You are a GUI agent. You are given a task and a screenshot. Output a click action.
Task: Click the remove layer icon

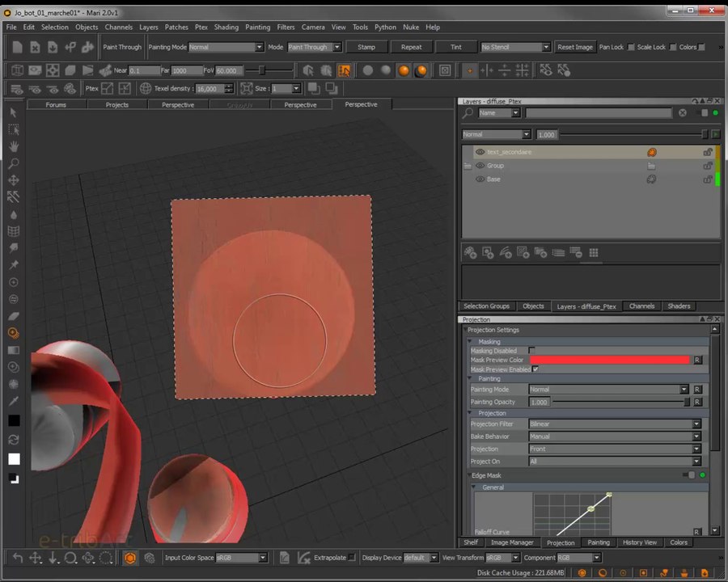click(x=577, y=253)
